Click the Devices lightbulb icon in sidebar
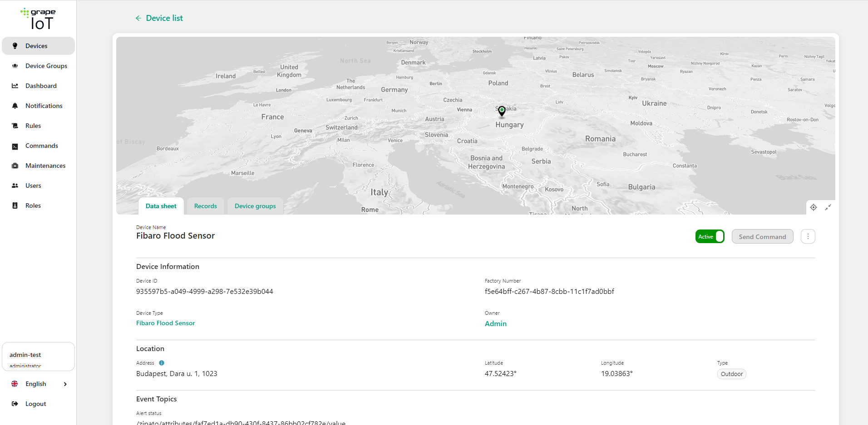This screenshot has width=868, height=425. pyautogui.click(x=15, y=46)
